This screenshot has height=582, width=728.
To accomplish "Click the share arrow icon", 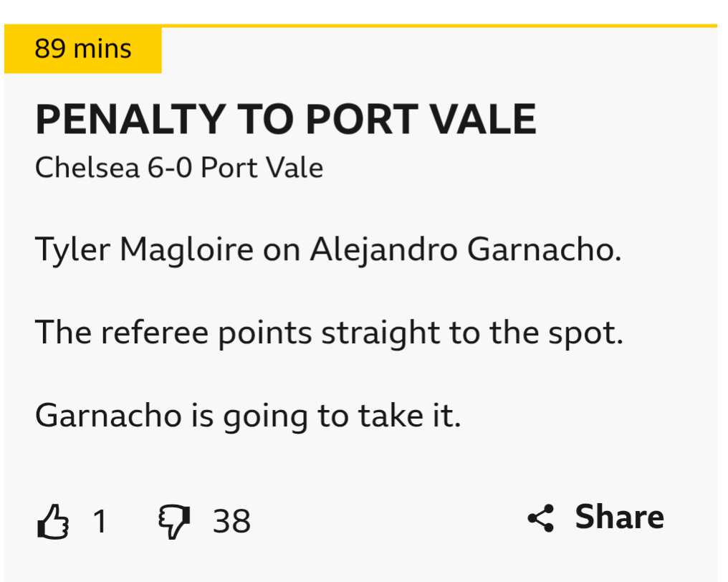I will (541, 517).
